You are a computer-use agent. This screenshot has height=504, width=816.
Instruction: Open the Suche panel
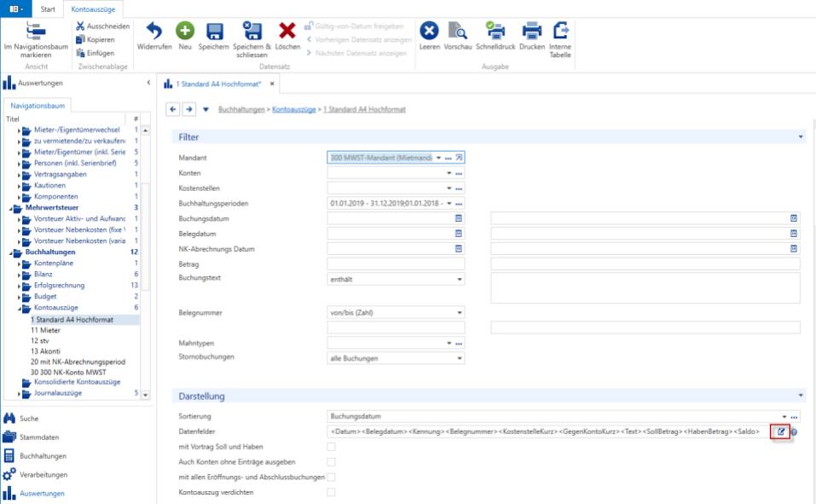click(x=29, y=419)
